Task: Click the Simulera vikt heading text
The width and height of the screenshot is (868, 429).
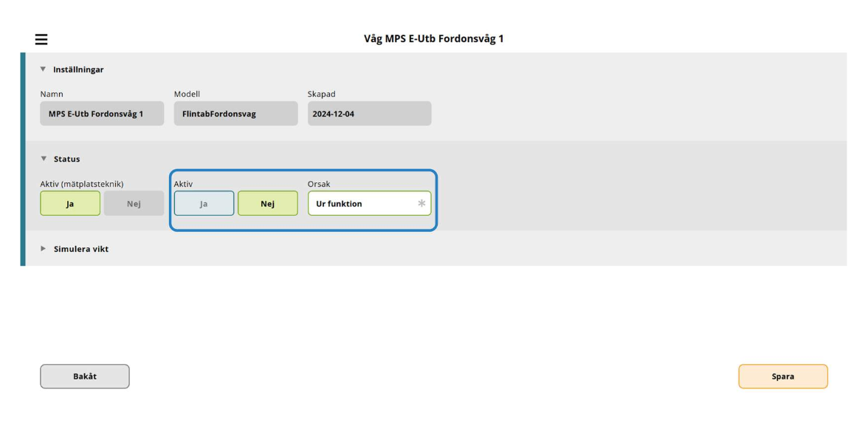Action: (81, 249)
